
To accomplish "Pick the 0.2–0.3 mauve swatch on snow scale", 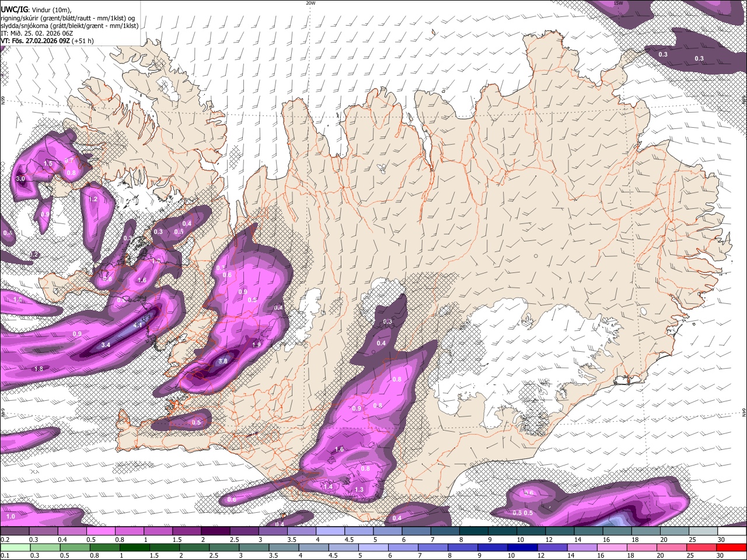I will tap(15, 531).
